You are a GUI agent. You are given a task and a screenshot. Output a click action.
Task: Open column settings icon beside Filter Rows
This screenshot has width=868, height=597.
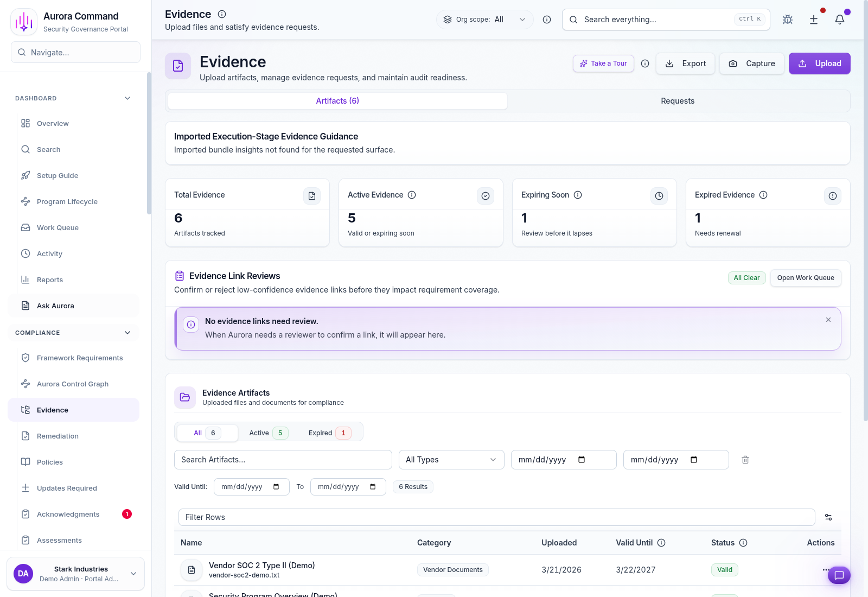828,517
